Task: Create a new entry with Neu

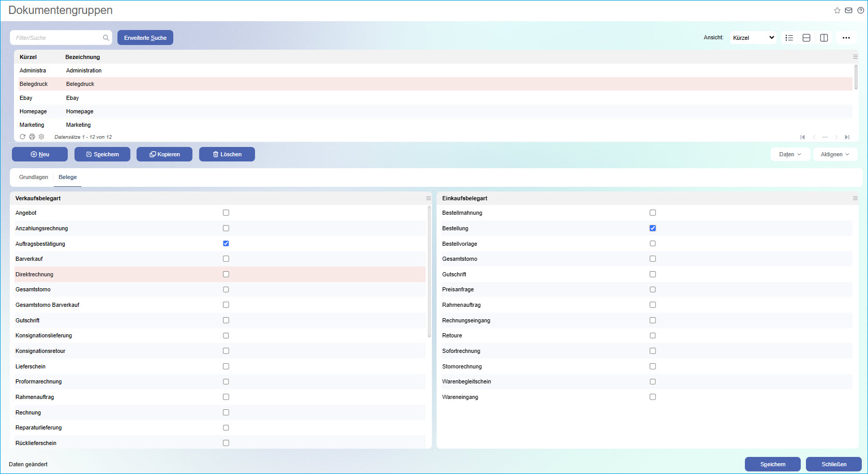Action: tap(40, 154)
